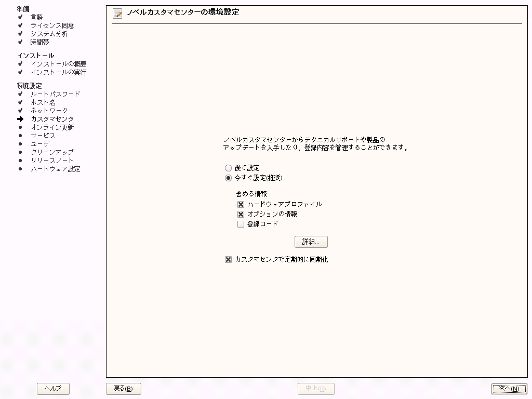Open the 詳細... dialog
This screenshot has width=532, height=399.
[x=311, y=242]
